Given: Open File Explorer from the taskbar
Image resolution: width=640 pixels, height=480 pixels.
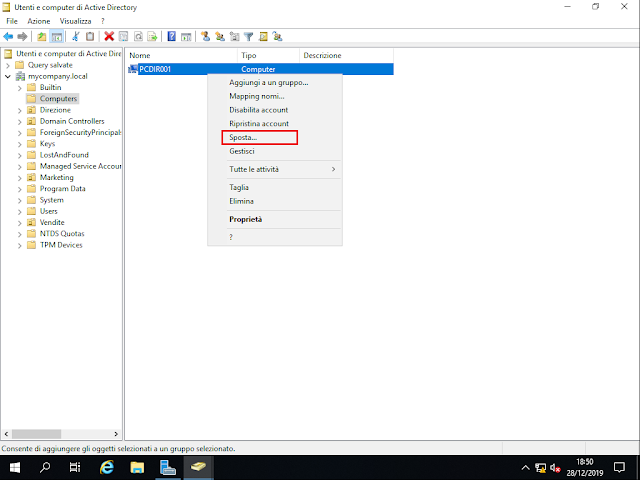Looking at the screenshot, I should coord(137,467).
